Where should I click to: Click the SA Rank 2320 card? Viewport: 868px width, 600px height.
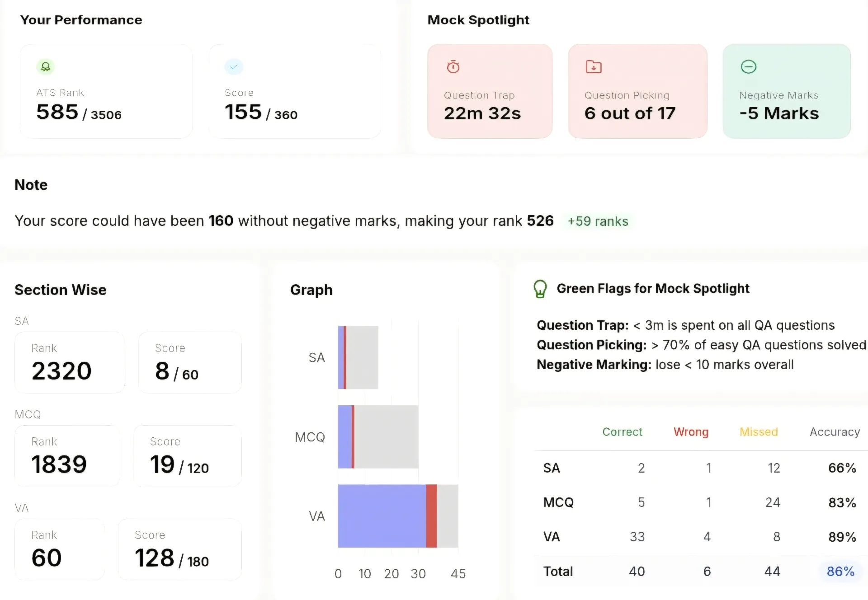tap(70, 363)
